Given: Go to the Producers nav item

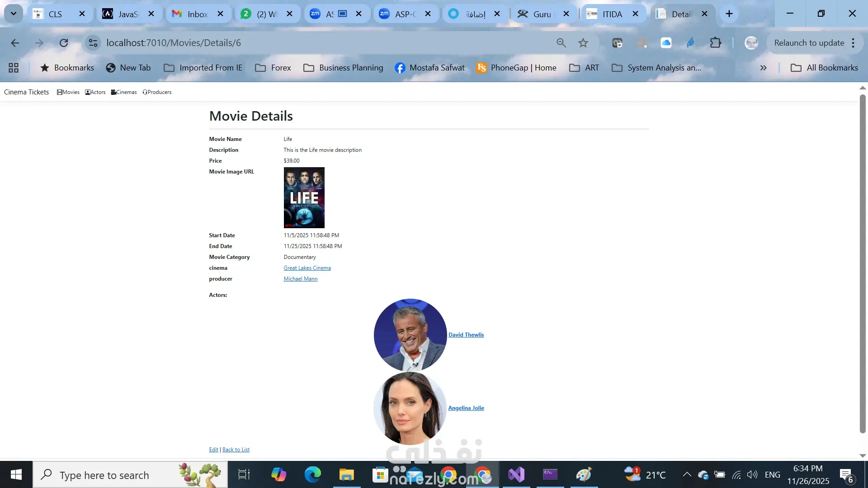Looking at the screenshot, I should (157, 92).
